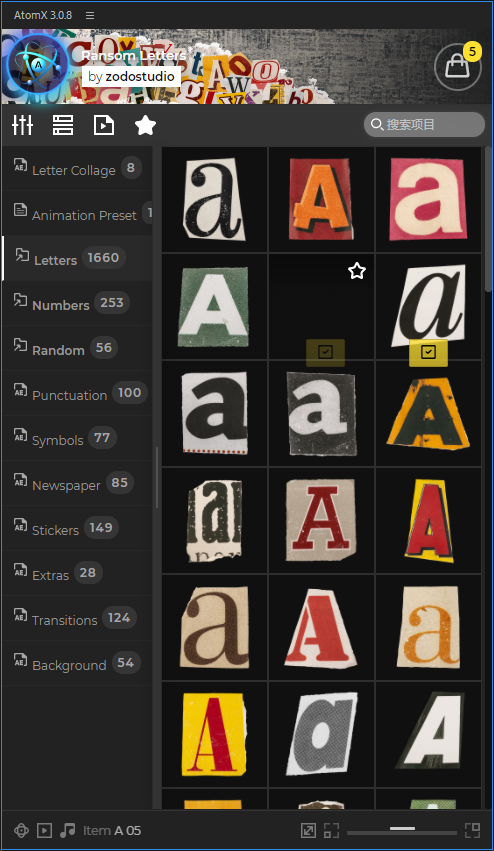Select the bold black a with red dots thumbnail
The image size is (494, 851).
(214, 413)
